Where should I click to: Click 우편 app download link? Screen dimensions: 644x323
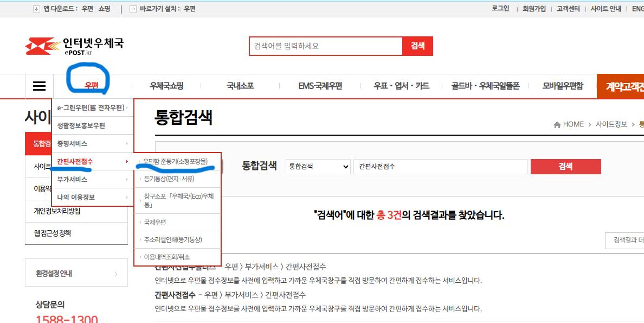87,9
